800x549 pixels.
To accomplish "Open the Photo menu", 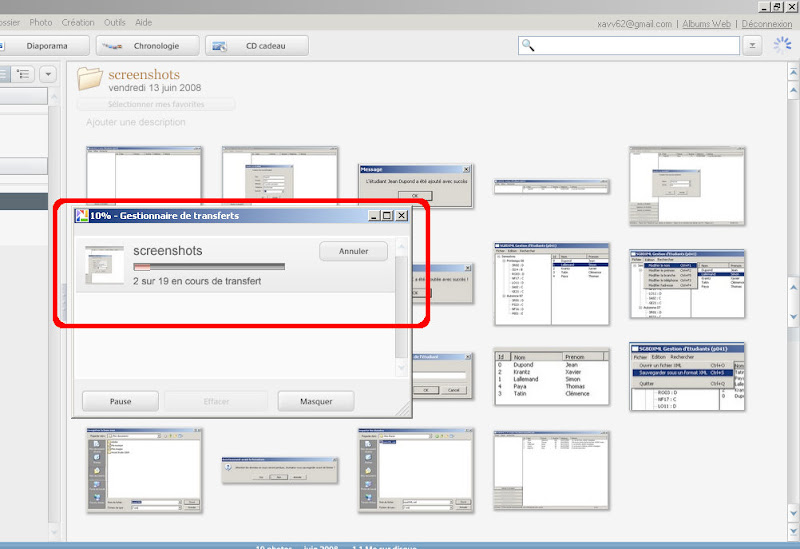I will (x=41, y=22).
